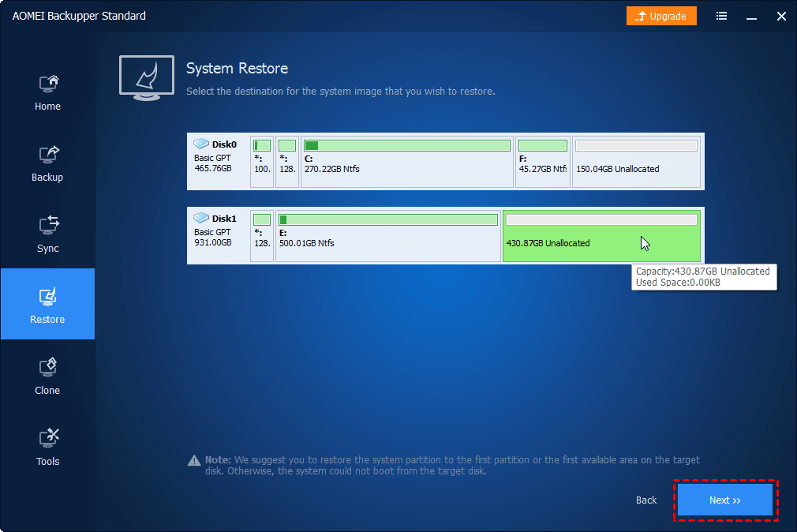Select the Restore section icon

(48, 297)
